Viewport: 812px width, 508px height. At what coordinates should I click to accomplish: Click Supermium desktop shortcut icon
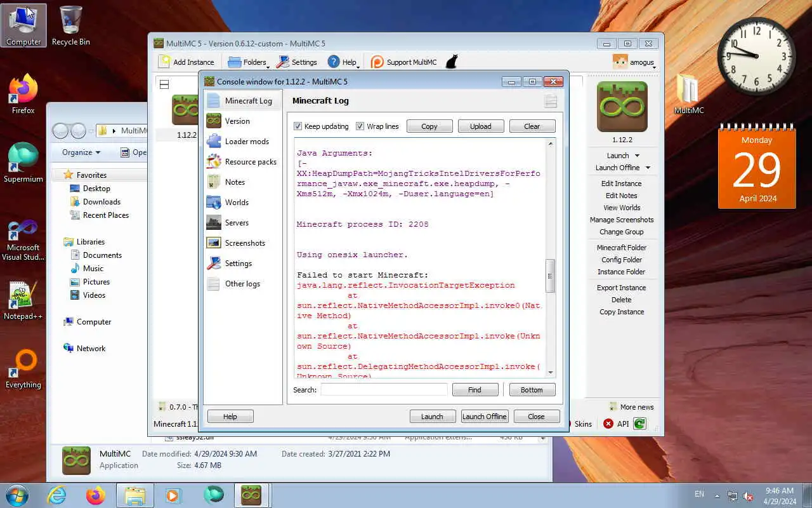pyautogui.click(x=23, y=157)
